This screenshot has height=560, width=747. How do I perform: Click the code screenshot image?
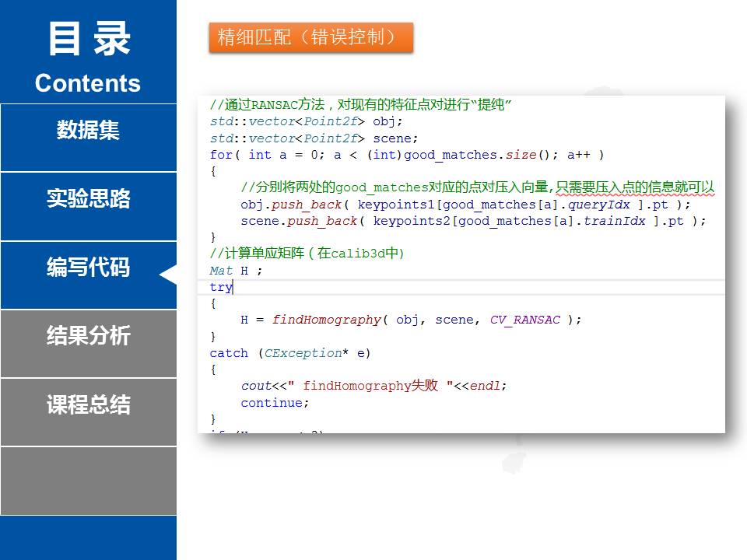(x=461, y=264)
